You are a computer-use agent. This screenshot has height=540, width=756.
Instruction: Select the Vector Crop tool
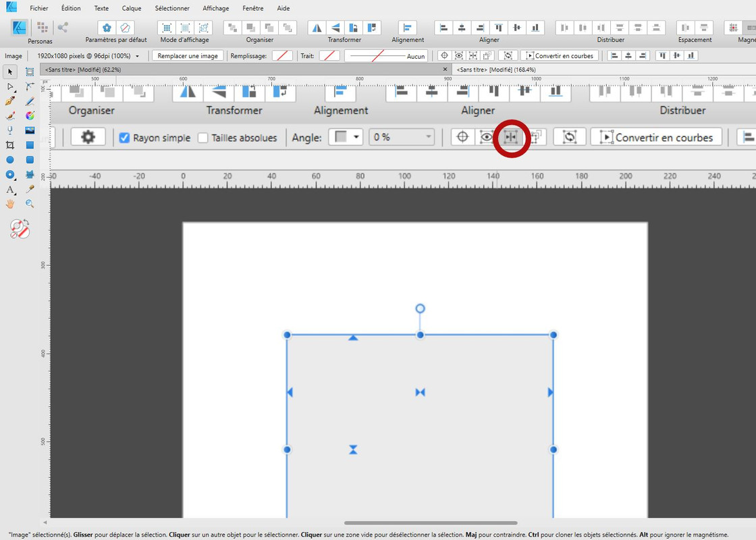tap(9, 145)
